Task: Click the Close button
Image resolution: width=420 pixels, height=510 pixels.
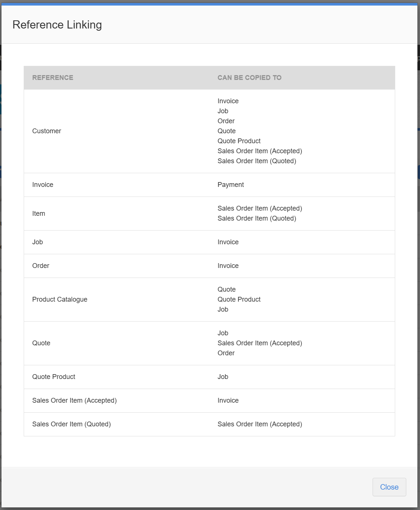Action: coord(389,487)
